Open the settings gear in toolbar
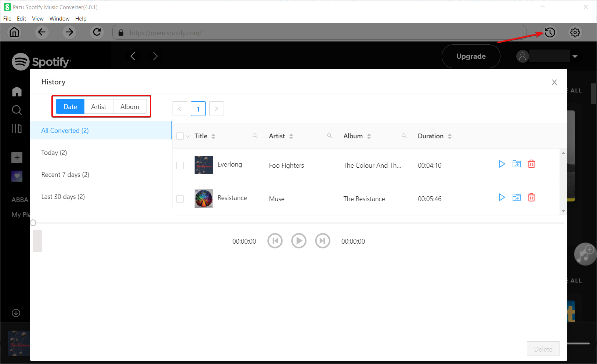The width and height of the screenshot is (597, 364). (575, 32)
